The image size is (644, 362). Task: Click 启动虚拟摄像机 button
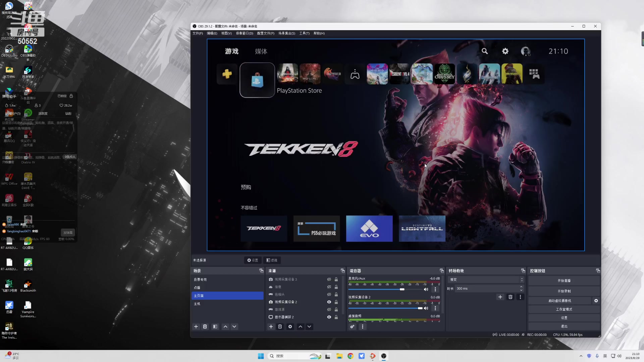coord(559,301)
